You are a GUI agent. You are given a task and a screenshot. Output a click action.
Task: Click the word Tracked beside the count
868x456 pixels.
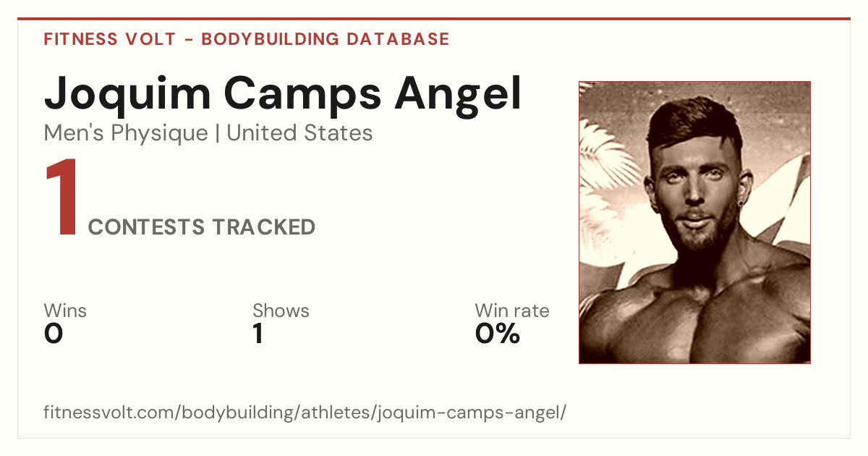pyautogui.click(x=263, y=227)
